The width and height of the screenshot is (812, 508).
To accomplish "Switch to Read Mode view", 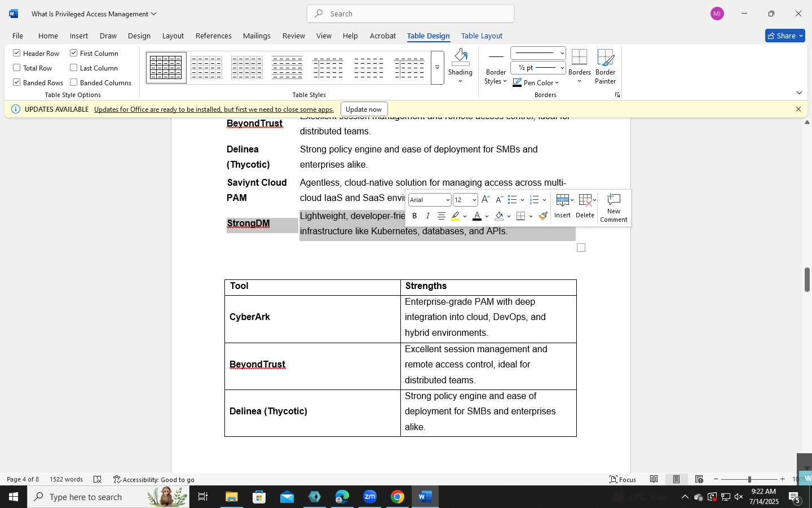I will pyautogui.click(x=654, y=479).
